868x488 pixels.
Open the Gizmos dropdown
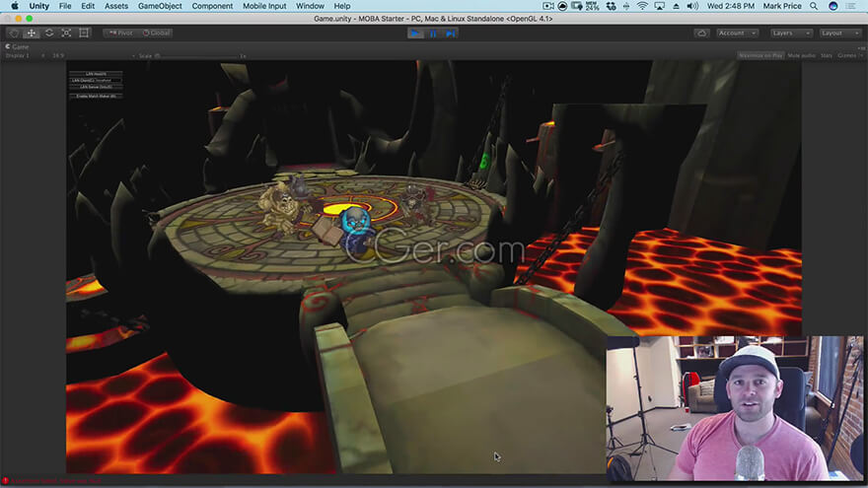pos(848,56)
